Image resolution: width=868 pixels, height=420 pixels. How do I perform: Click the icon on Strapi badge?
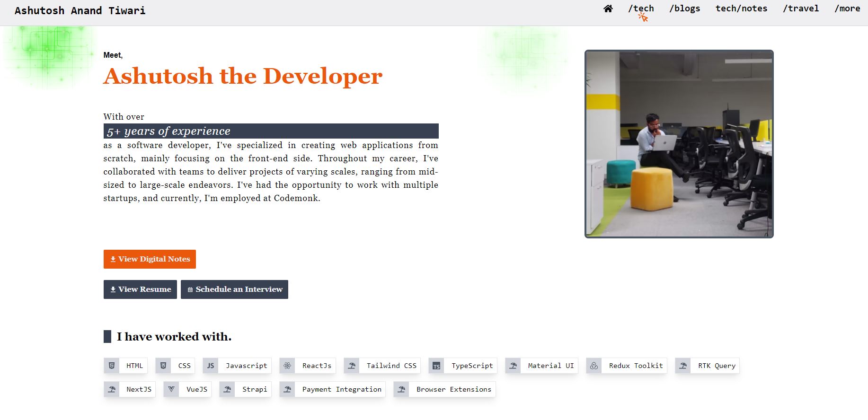[227, 389]
